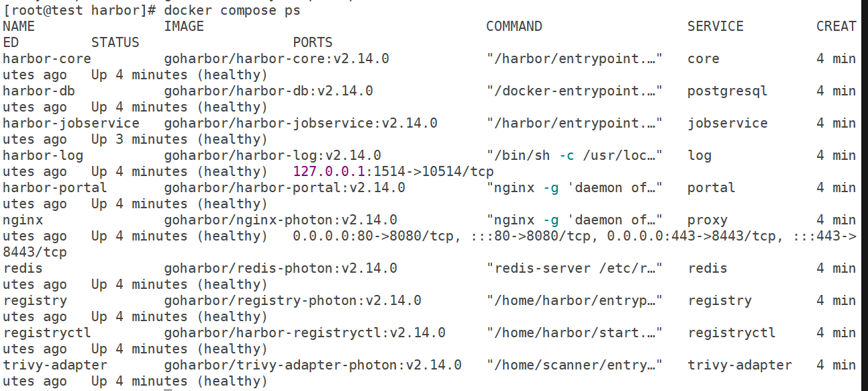Select the postgresql service name
The width and height of the screenshot is (868, 391).
point(728,91)
